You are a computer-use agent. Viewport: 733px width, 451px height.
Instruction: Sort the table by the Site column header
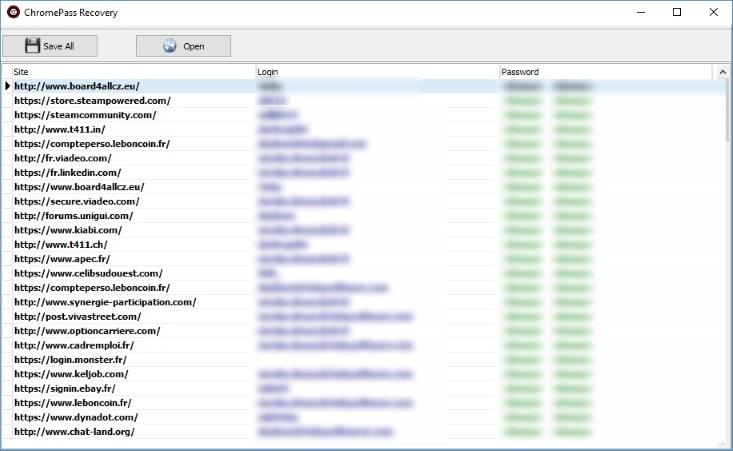133,72
